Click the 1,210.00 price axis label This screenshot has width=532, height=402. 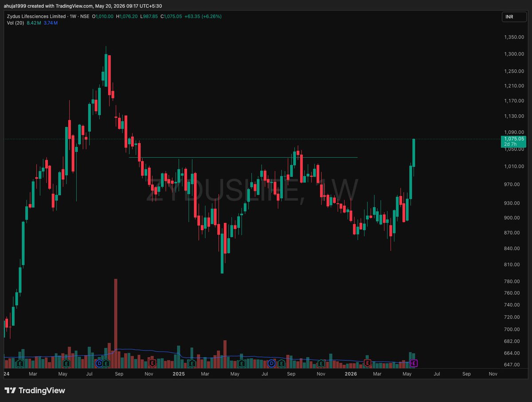514,86
